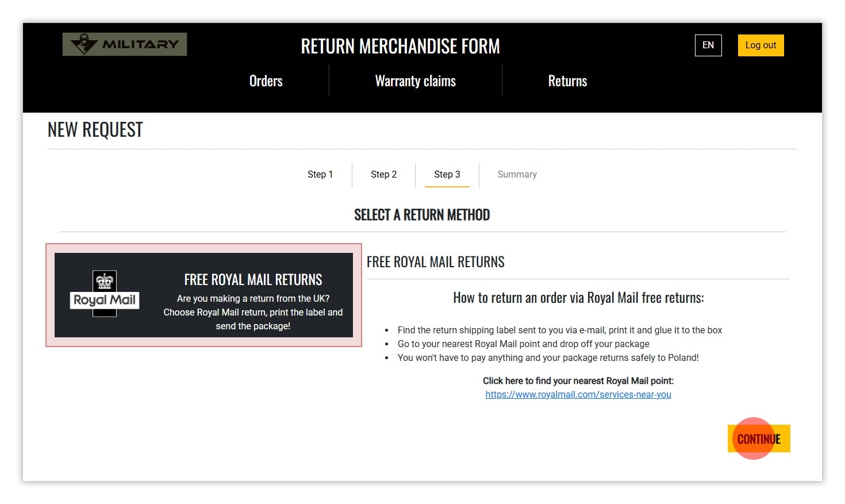Go back to Step 1
Screen dimensions: 845x504
(x=320, y=174)
